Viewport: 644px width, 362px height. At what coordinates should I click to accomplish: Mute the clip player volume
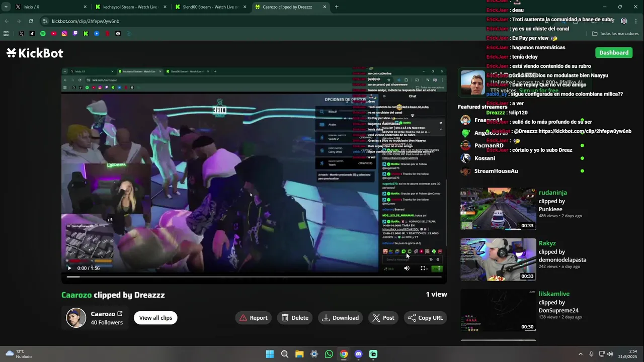coord(407,268)
